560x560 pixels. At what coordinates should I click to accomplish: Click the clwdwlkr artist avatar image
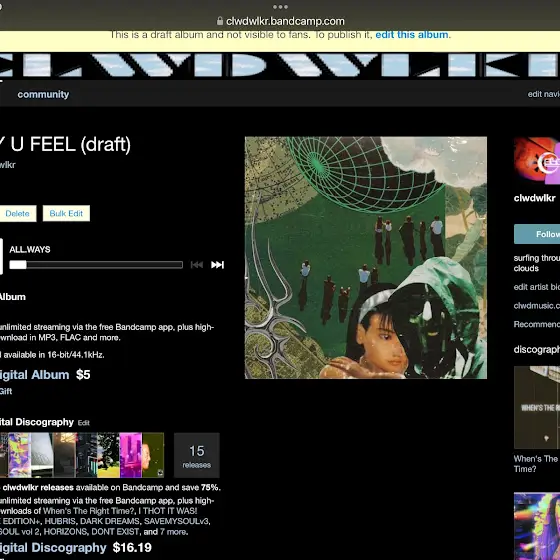(537, 161)
